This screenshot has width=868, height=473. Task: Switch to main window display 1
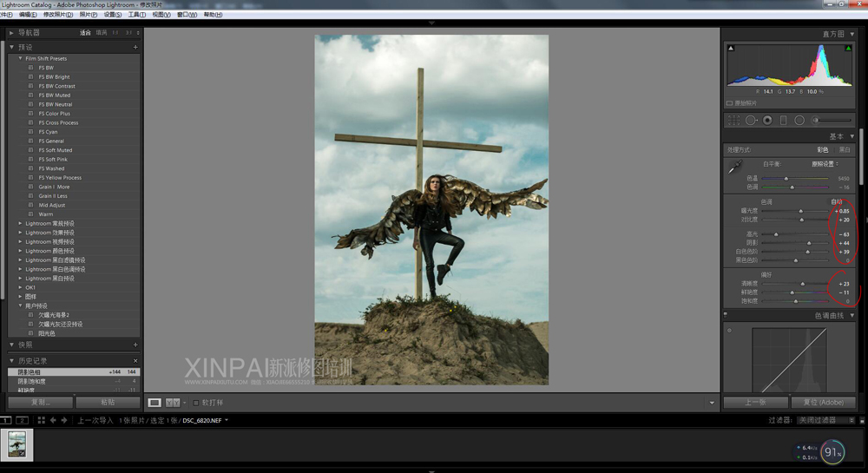(x=5, y=420)
